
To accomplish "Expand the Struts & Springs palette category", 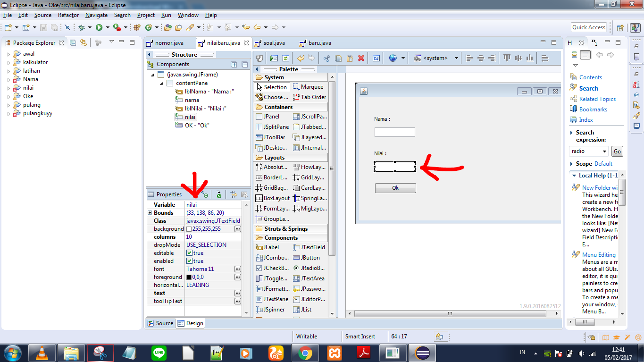I will 291,229.
